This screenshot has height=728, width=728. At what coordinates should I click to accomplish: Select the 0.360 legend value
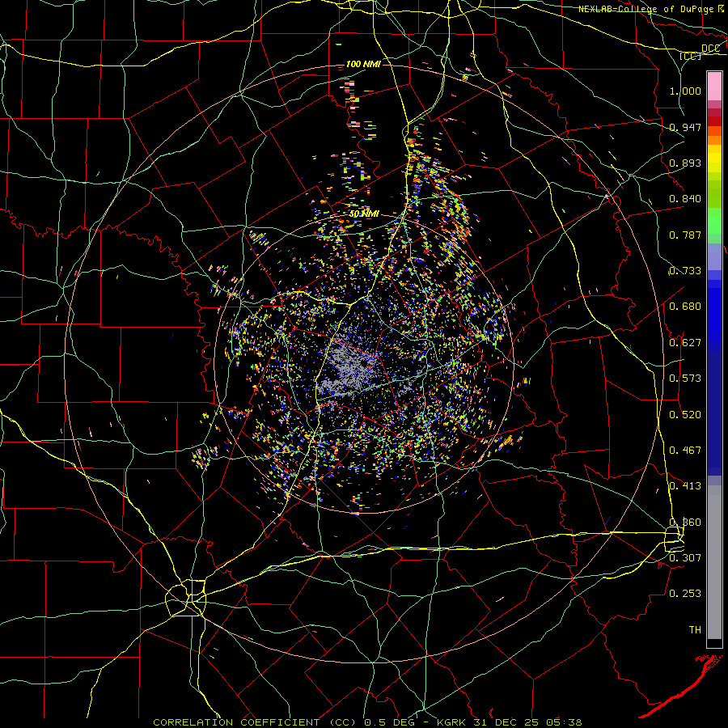click(x=685, y=522)
